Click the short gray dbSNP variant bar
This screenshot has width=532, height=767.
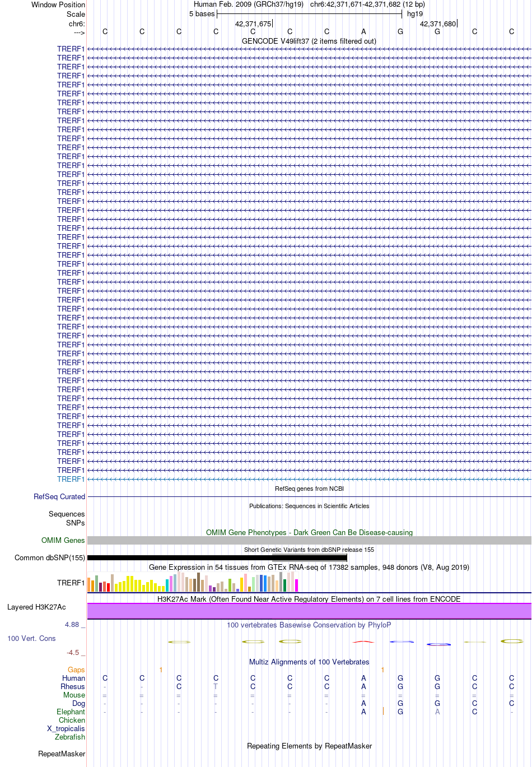tap(309, 559)
